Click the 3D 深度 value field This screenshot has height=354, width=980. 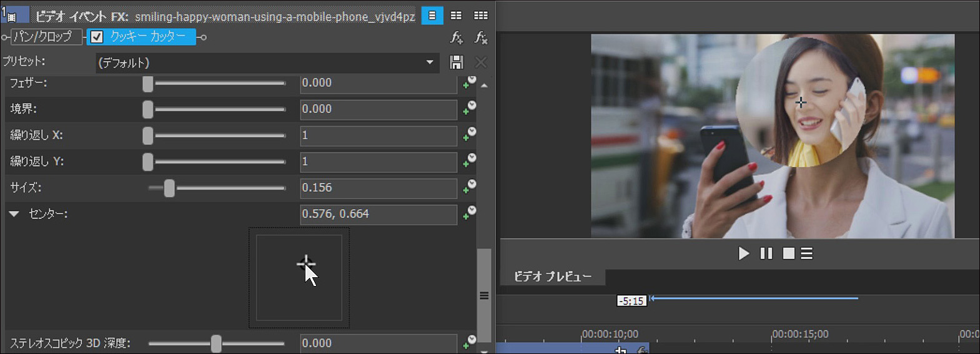coord(379,343)
